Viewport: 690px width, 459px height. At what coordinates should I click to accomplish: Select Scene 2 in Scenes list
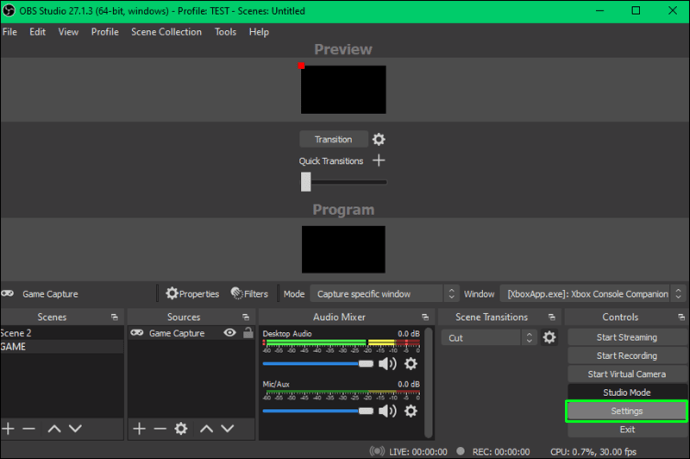(62, 333)
